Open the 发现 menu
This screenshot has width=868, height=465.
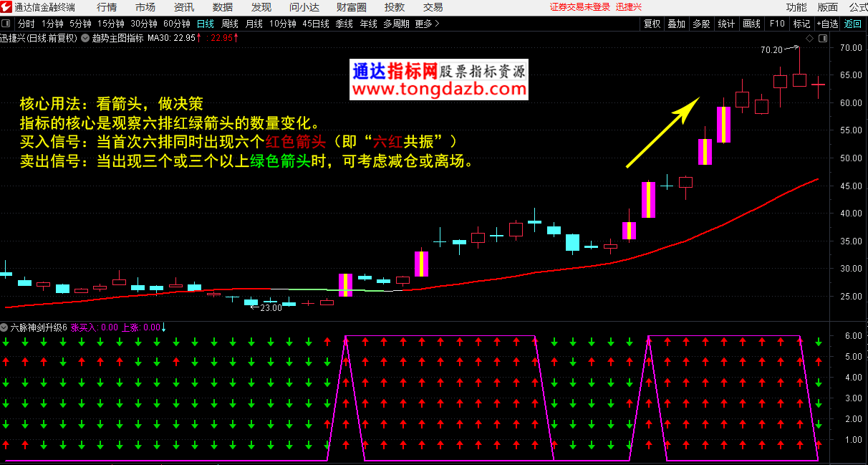click(261, 7)
